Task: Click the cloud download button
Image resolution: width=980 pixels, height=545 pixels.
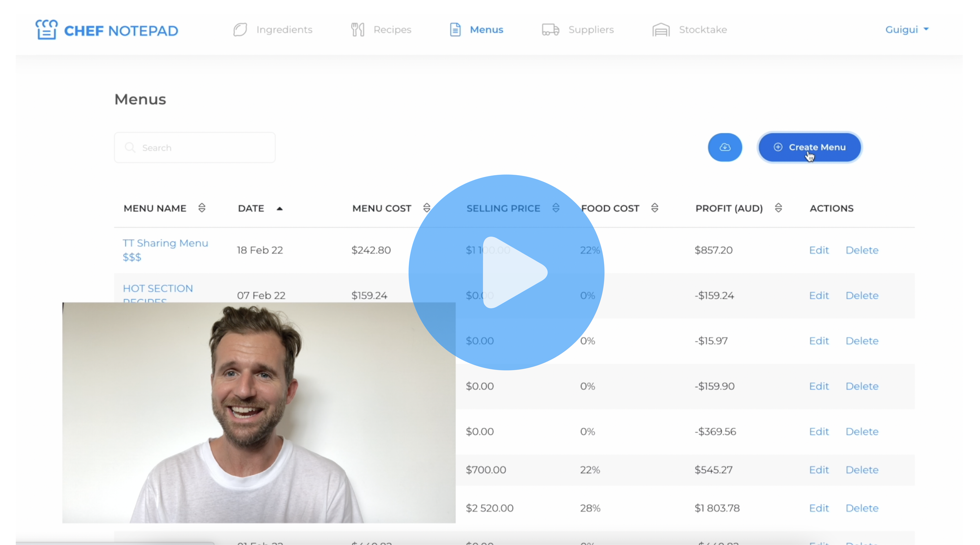Action: click(x=725, y=147)
